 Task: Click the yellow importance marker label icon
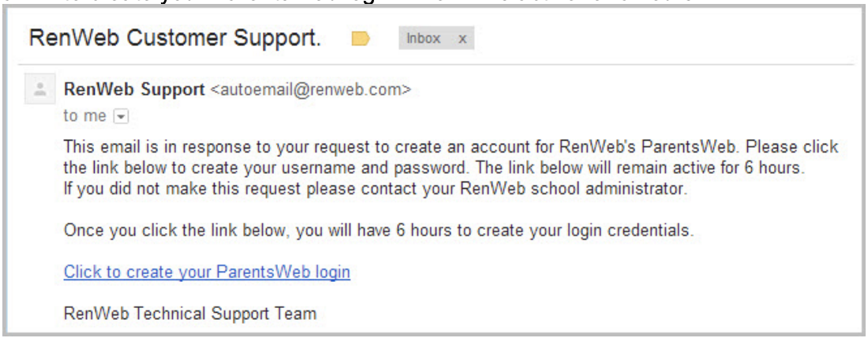[x=361, y=39]
